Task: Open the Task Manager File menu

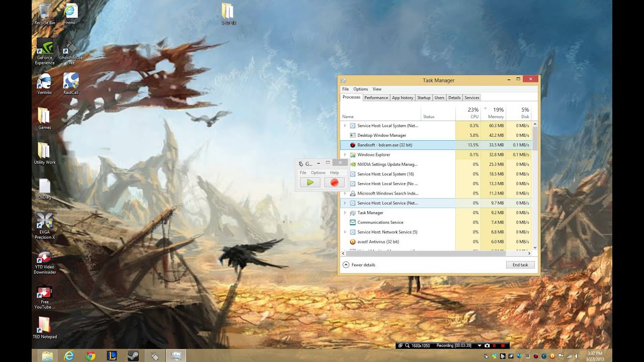Action: (345, 89)
